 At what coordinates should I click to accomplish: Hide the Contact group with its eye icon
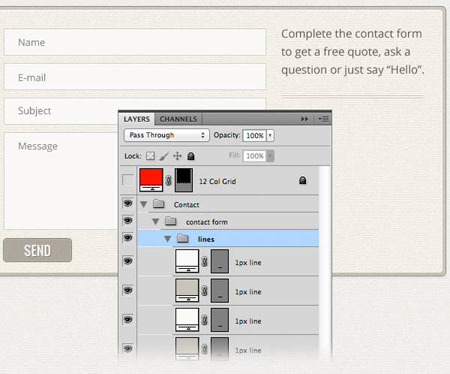(x=128, y=203)
